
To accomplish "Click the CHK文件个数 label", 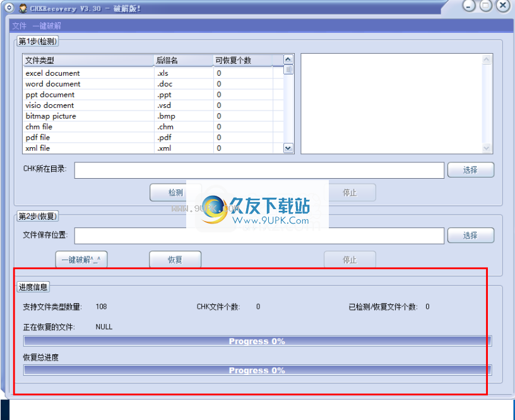I will click(218, 306).
